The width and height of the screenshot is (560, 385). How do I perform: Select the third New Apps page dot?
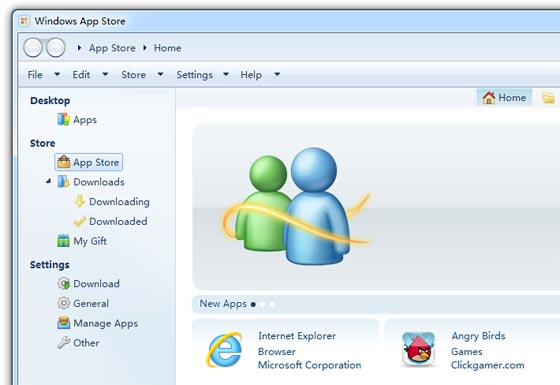[x=272, y=304]
